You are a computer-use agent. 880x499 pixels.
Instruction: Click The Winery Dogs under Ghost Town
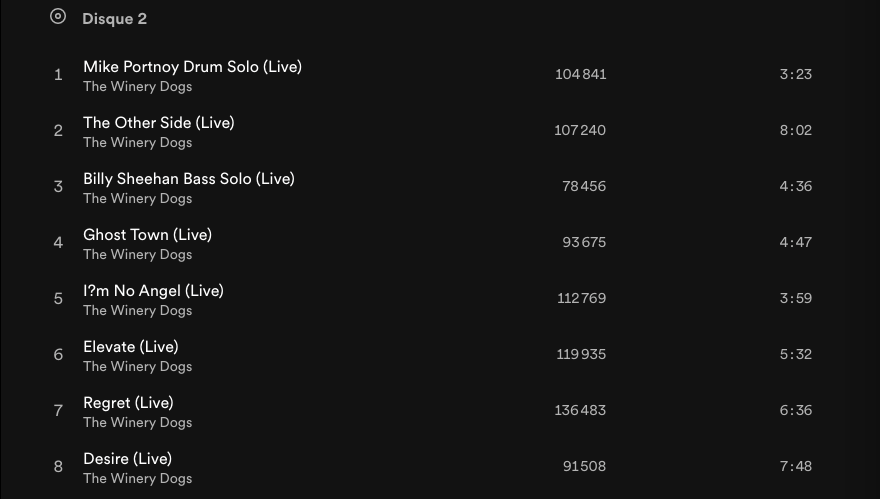click(137, 255)
